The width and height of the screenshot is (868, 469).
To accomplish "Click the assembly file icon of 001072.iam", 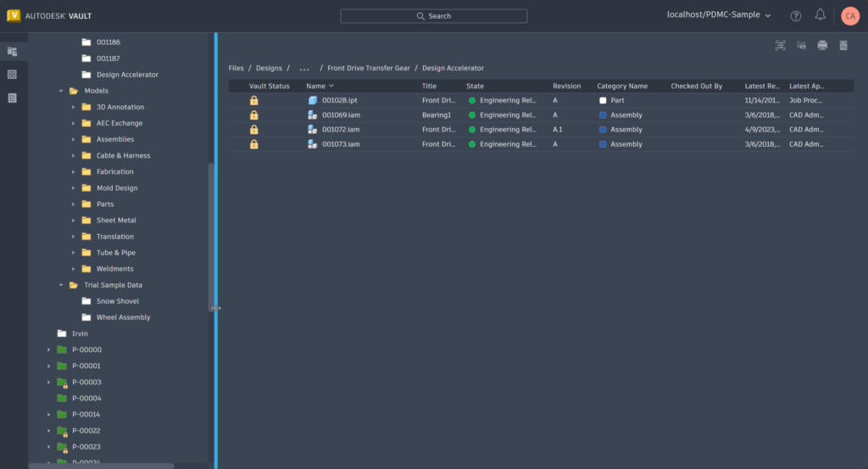I will [312, 129].
